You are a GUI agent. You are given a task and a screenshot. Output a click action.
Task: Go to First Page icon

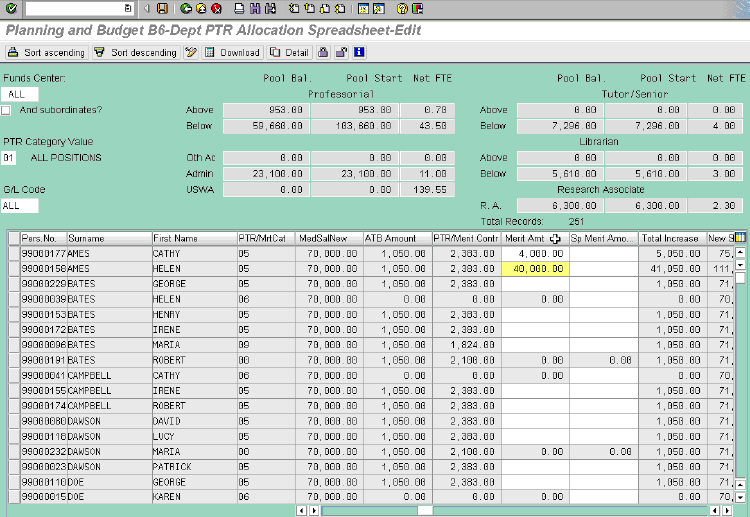coord(294,8)
